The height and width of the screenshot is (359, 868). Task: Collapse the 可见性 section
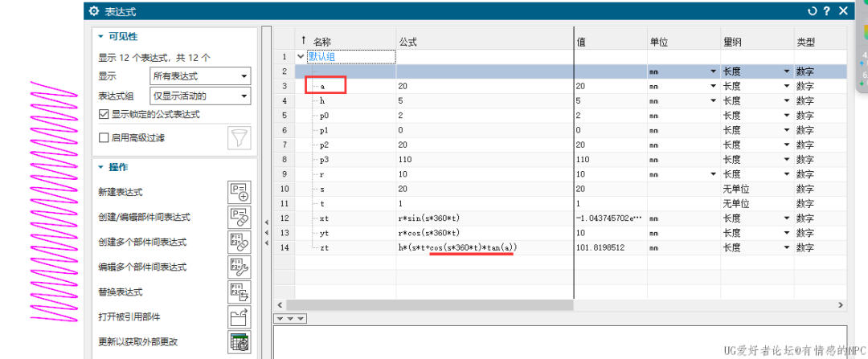point(100,36)
